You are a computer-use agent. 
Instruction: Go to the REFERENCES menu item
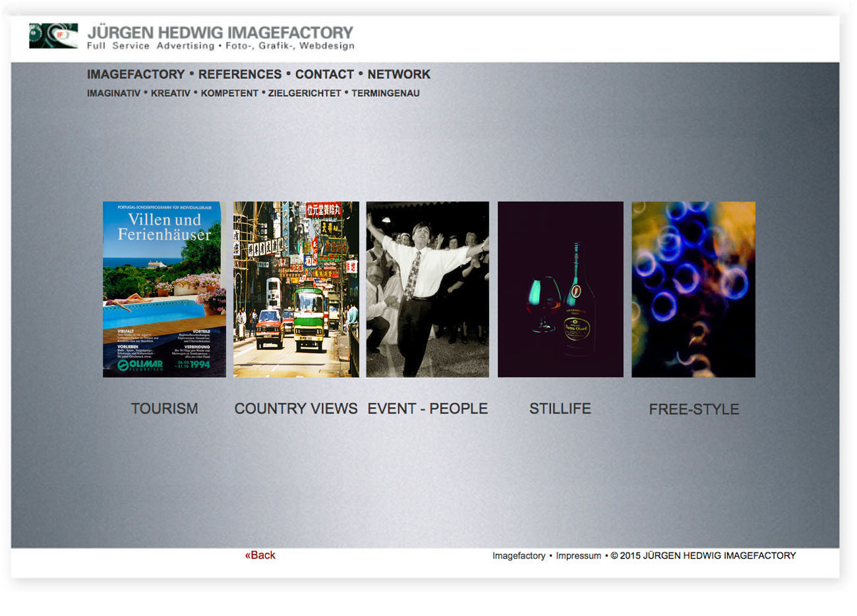click(240, 74)
